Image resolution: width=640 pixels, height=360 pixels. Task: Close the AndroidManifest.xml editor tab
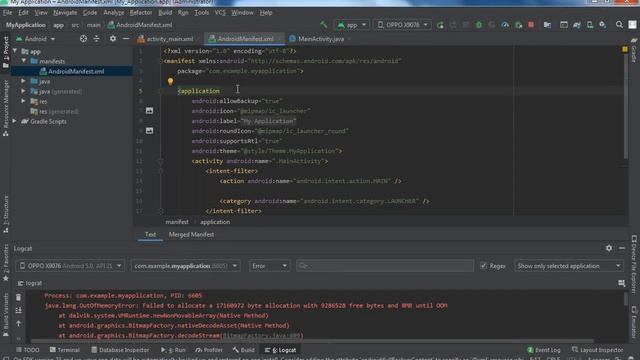[x=279, y=39]
